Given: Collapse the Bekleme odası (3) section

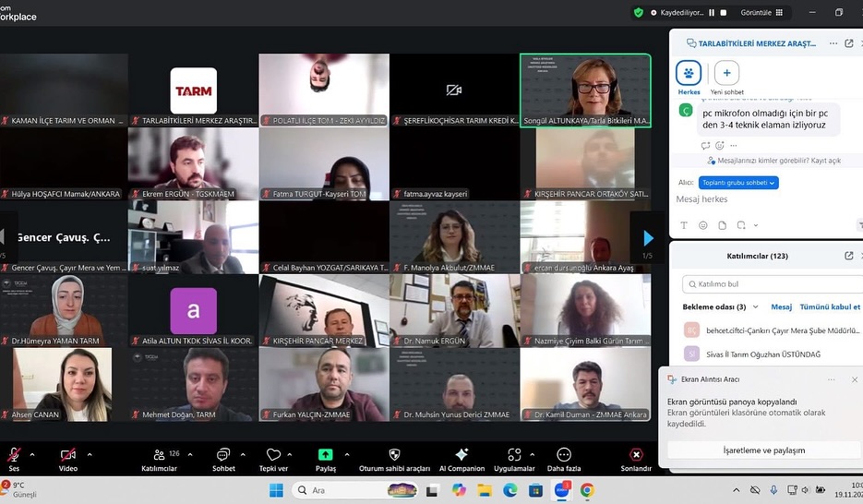Looking at the screenshot, I should tap(755, 306).
